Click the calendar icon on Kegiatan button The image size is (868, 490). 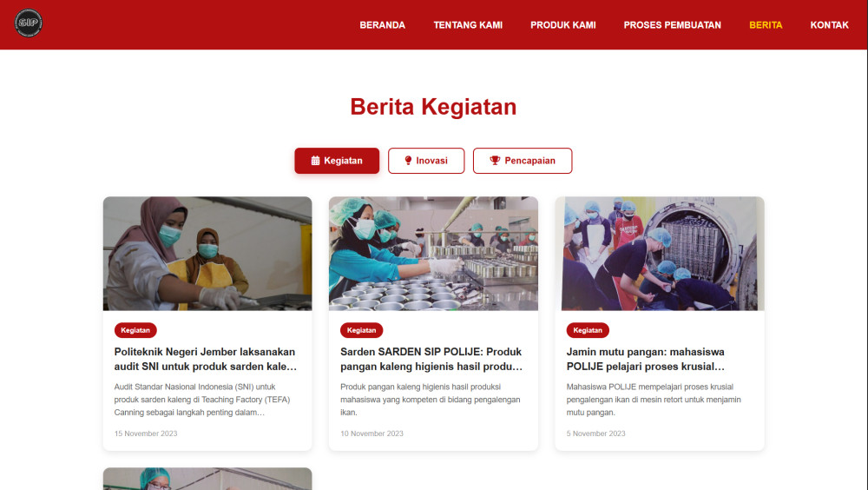pyautogui.click(x=316, y=161)
